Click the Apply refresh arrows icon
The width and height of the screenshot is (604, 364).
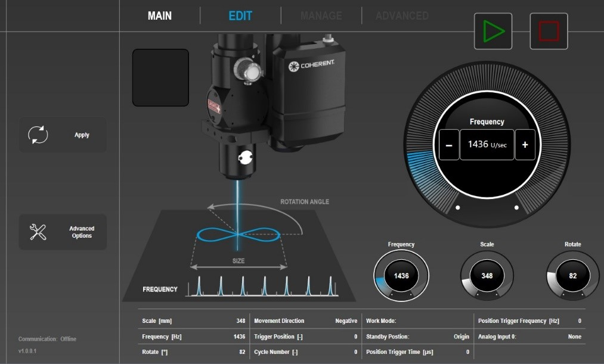[38, 135]
